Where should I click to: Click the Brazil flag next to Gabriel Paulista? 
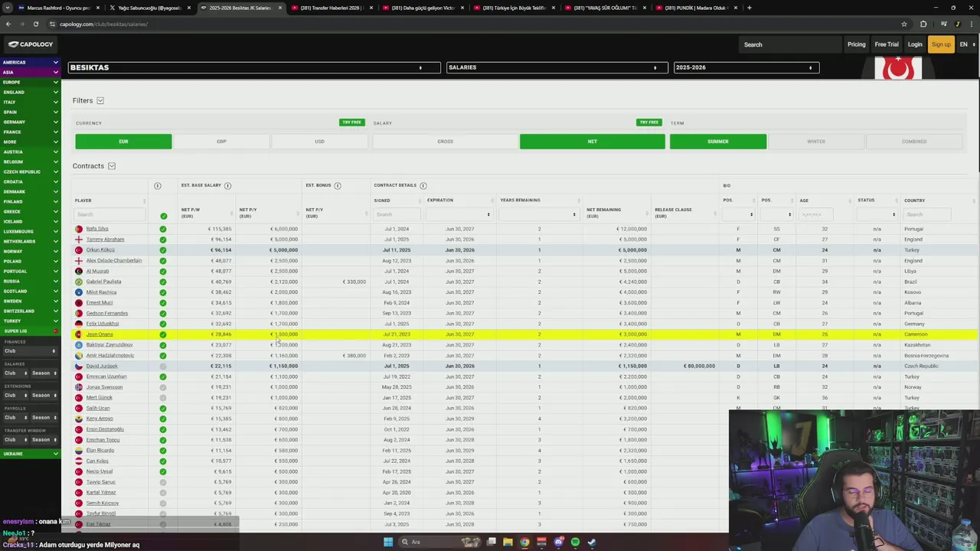(79, 282)
